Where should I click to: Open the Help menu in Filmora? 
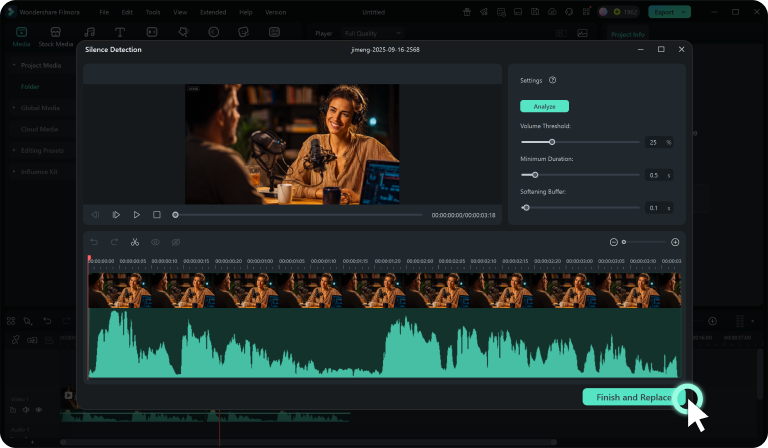(x=246, y=12)
